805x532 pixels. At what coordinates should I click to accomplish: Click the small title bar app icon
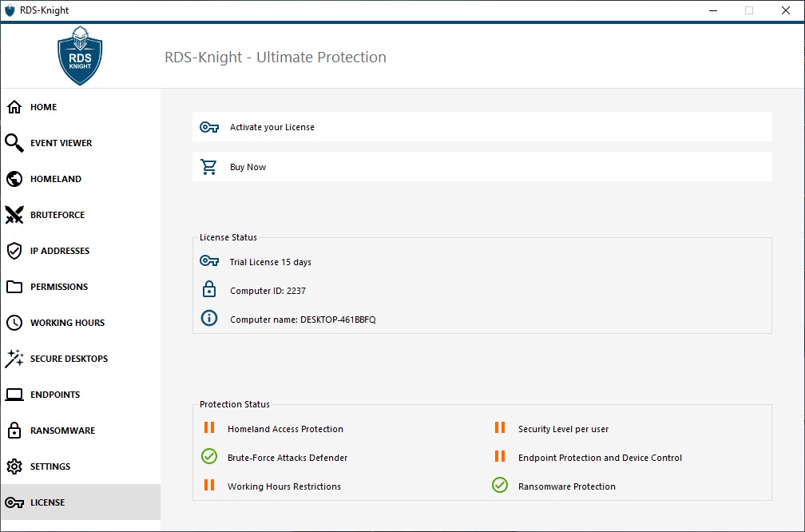pos(10,10)
